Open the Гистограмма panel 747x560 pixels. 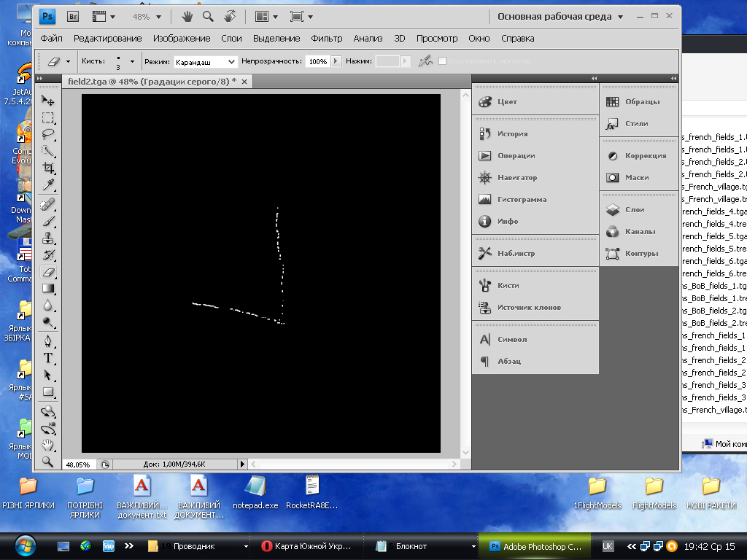[522, 200]
